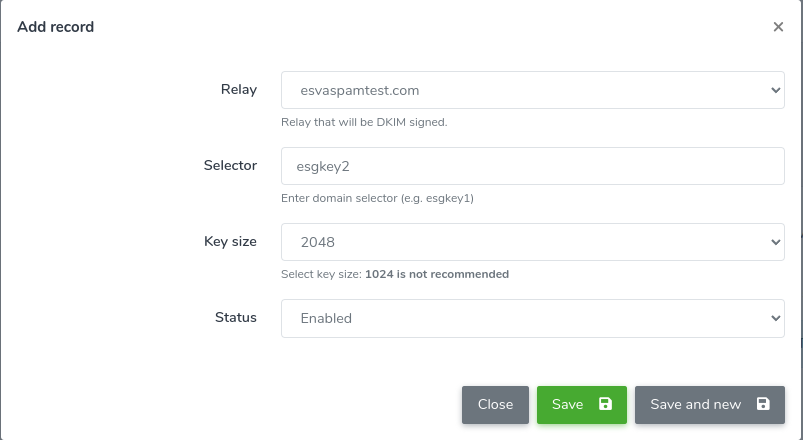Click the floppy disk icon on Save button
803x440 pixels.
click(605, 404)
